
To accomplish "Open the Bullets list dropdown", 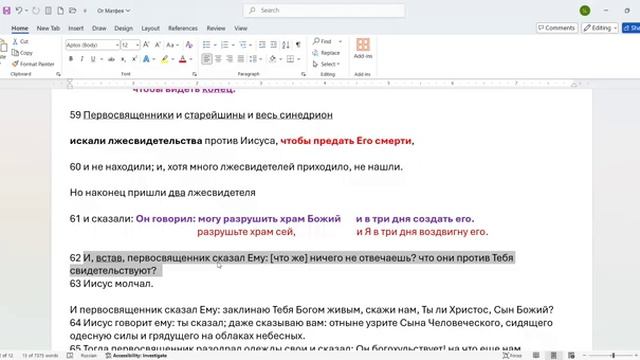I will [x=215, y=45].
